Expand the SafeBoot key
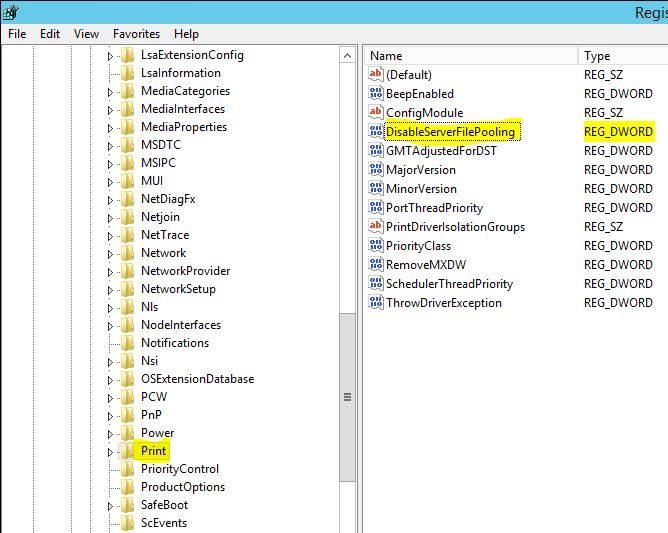Screen dimensions: 668x533 [x=110, y=506]
